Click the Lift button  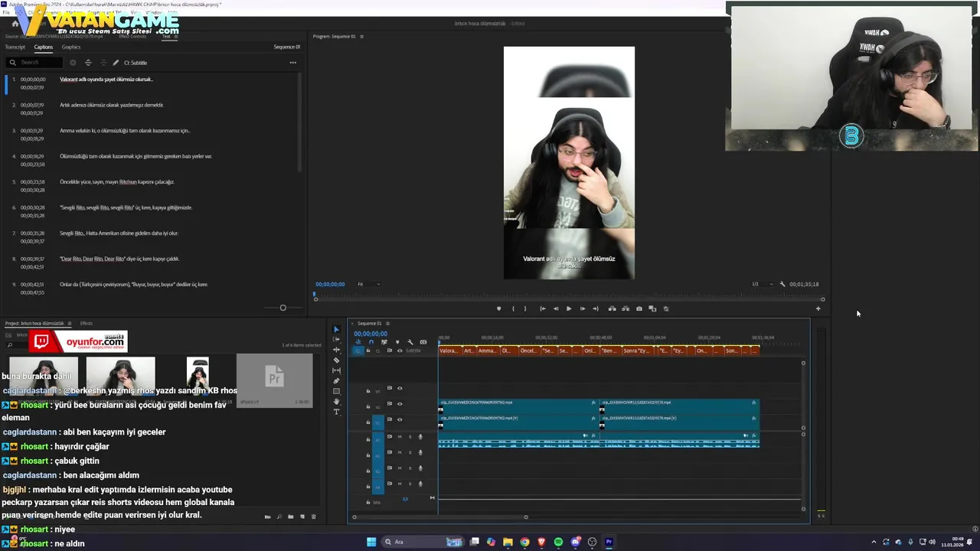point(612,309)
